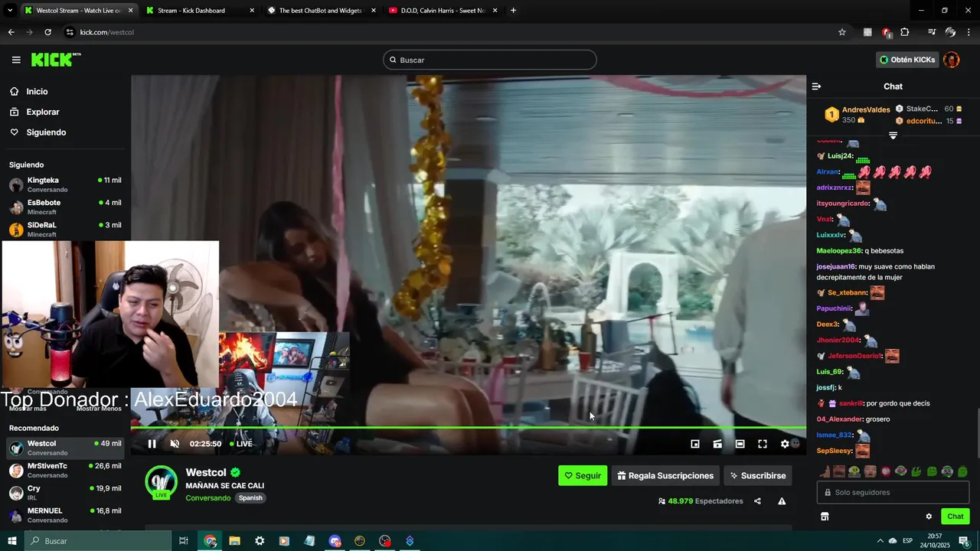Enable picture-in-picture mode icon
The image size is (980, 551).
tap(695, 444)
